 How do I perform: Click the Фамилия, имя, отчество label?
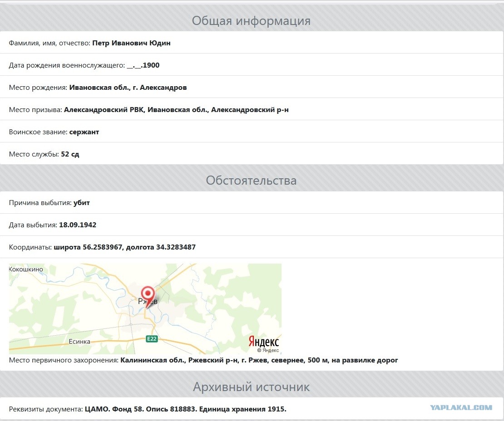(49, 43)
